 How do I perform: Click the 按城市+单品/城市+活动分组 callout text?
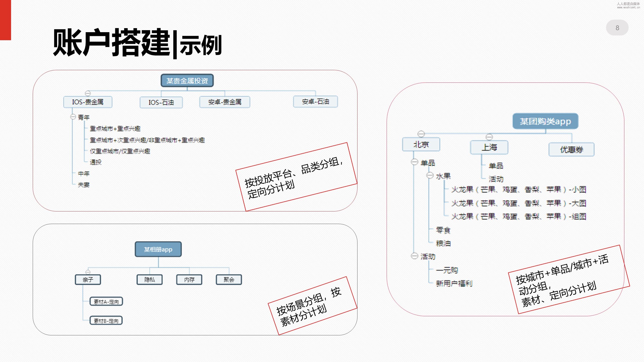[x=562, y=280]
